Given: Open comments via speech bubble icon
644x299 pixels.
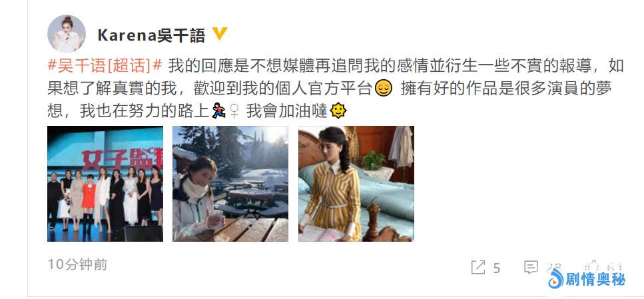Looking at the screenshot, I should 531,267.
